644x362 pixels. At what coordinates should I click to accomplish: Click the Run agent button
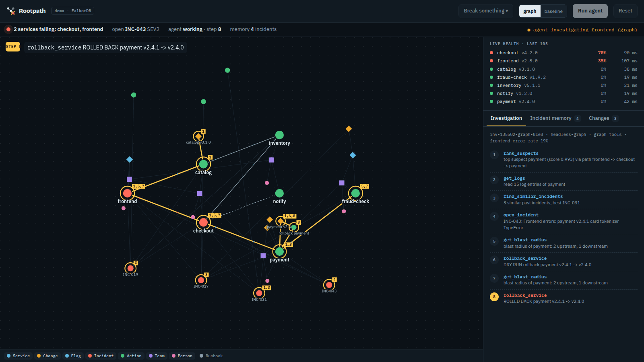coord(590,11)
